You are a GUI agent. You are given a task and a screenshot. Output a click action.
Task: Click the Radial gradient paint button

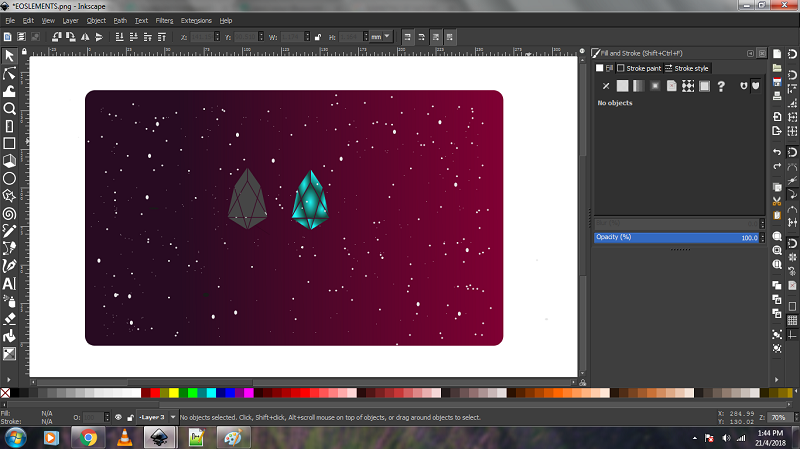[655, 86]
